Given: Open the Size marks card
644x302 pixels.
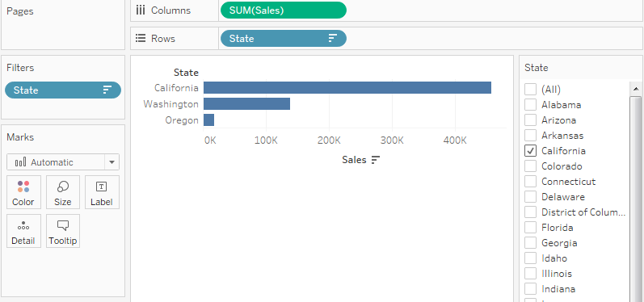Looking at the screenshot, I should tap(63, 192).
